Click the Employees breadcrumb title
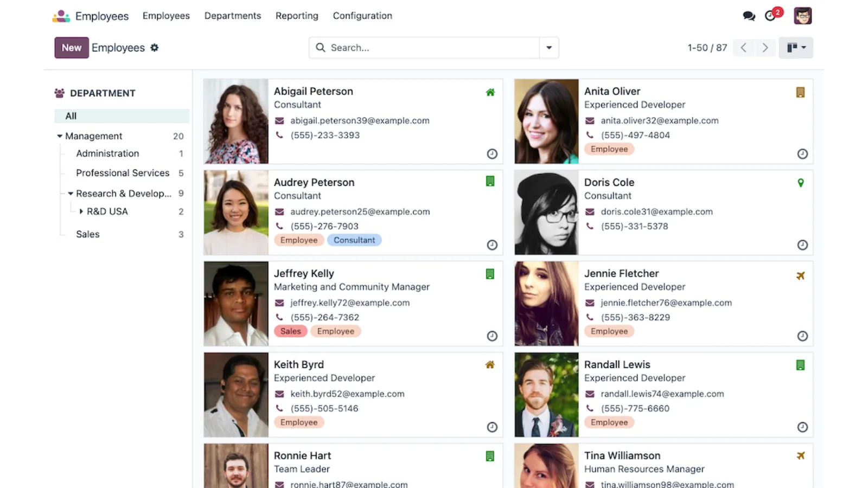 pyautogui.click(x=118, y=48)
